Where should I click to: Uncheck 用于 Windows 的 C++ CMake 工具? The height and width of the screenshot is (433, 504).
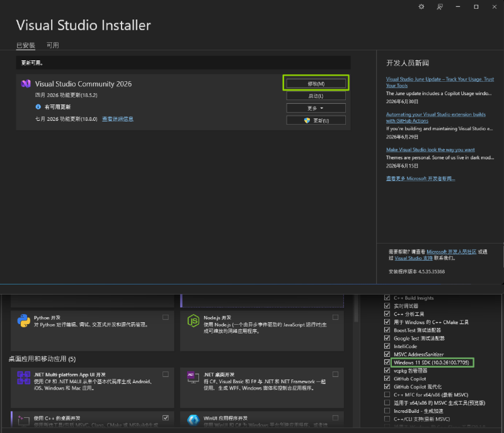387,322
